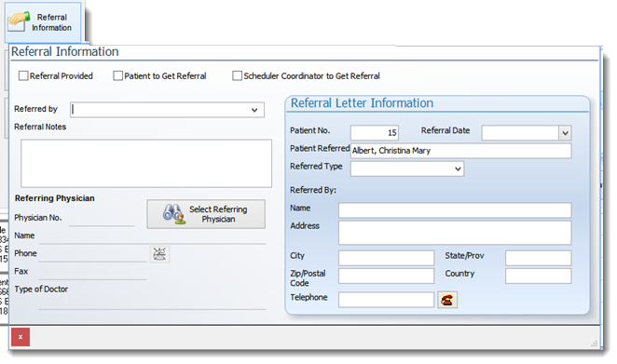Click the City input field
This screenshot has height=364, width=617.
click(387, 258)
